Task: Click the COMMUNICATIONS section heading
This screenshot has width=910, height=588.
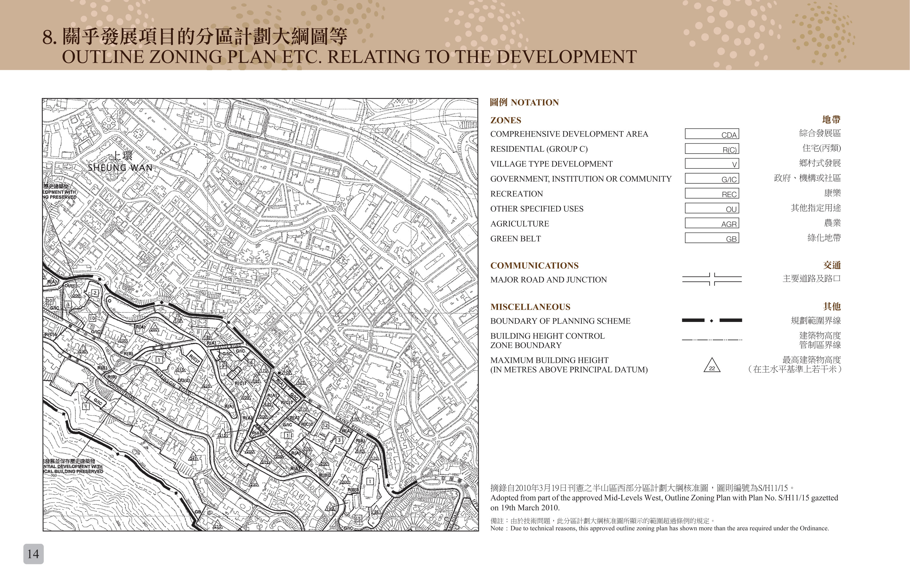Action: tap(534, 265)
